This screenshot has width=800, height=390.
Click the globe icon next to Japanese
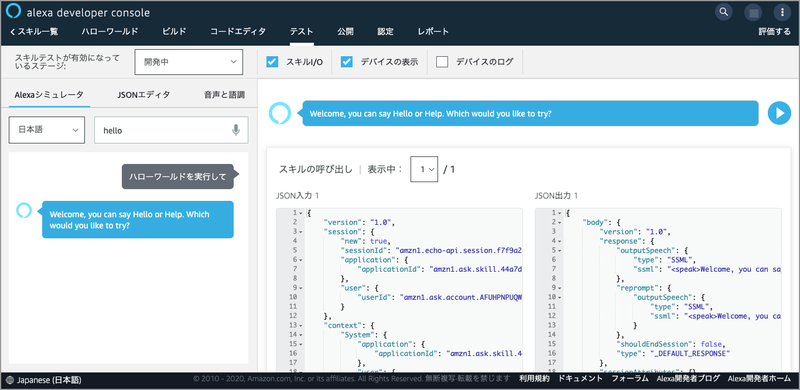tap(11, 380)
